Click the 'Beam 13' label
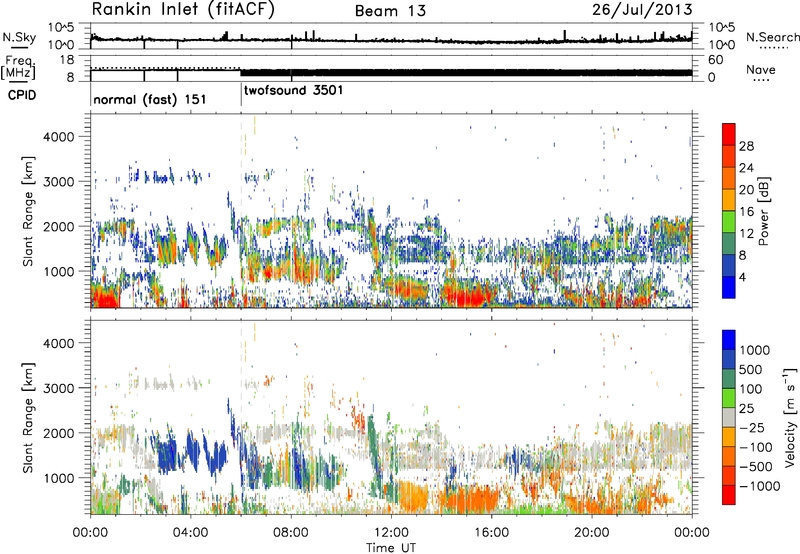The image size is (800, 554). [390, 11]
